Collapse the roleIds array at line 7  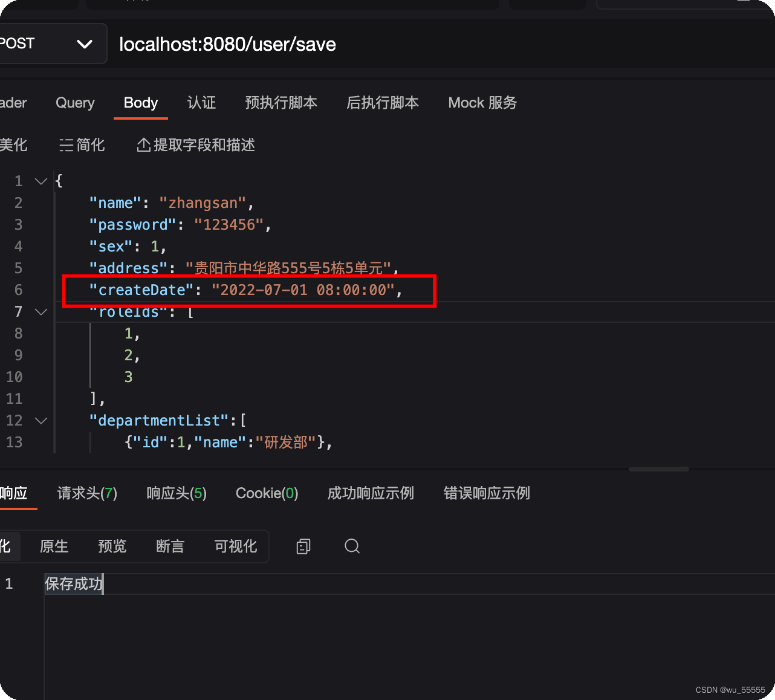41,311
